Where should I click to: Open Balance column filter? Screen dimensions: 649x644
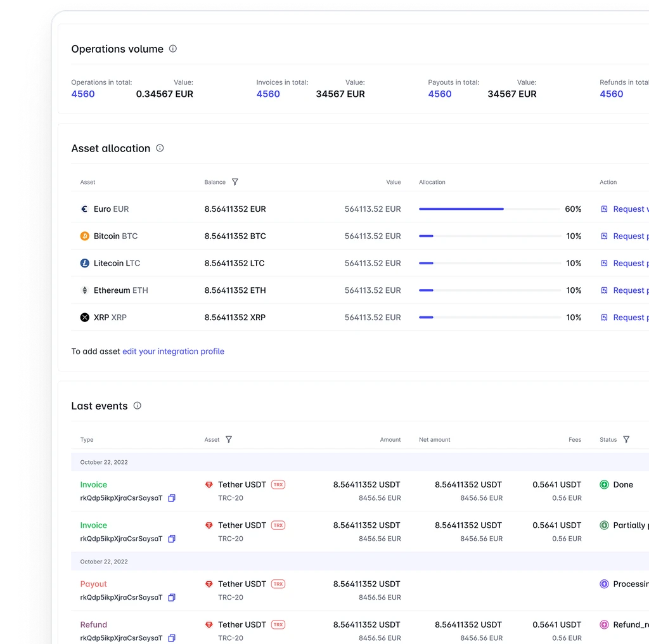(235, 182)
